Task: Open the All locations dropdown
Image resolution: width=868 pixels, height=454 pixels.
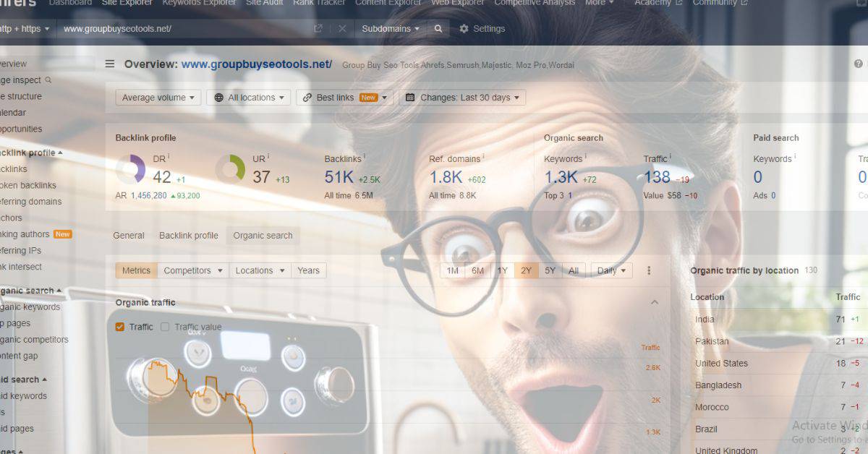Action: tap(248, 98)
